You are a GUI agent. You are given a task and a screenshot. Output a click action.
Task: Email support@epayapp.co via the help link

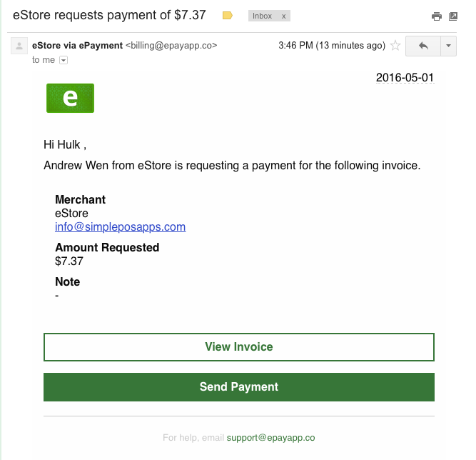(270, 438)
